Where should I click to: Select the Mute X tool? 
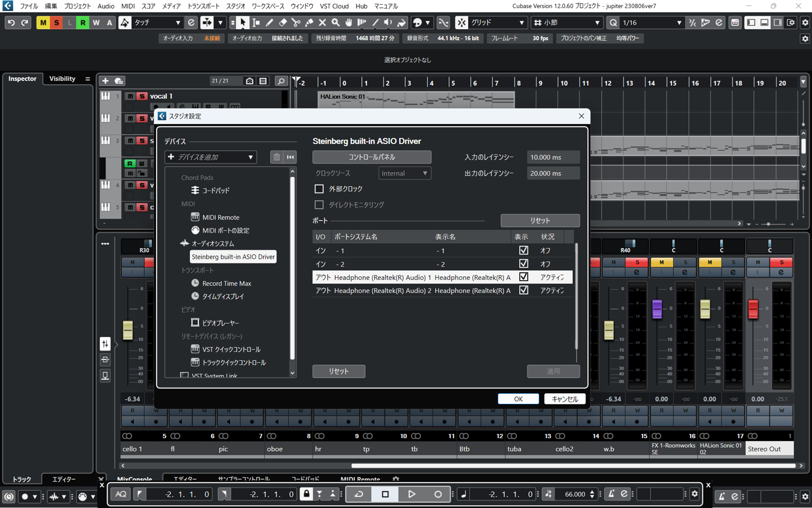(x=322, y=23)
